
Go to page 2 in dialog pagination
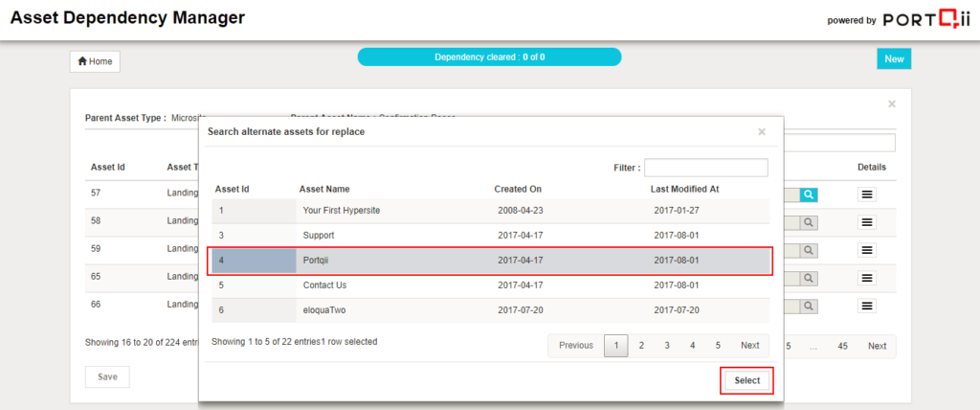click(641, 346)
